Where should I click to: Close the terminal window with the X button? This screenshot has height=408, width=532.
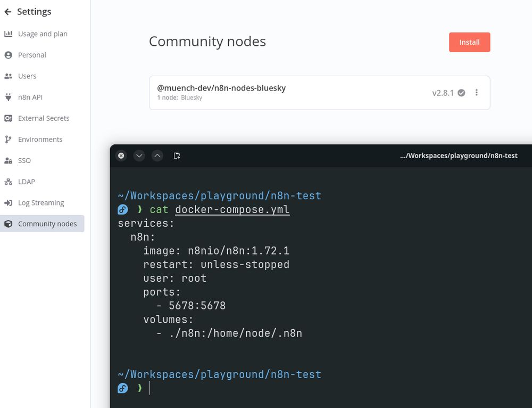click(x=121, y=156)
